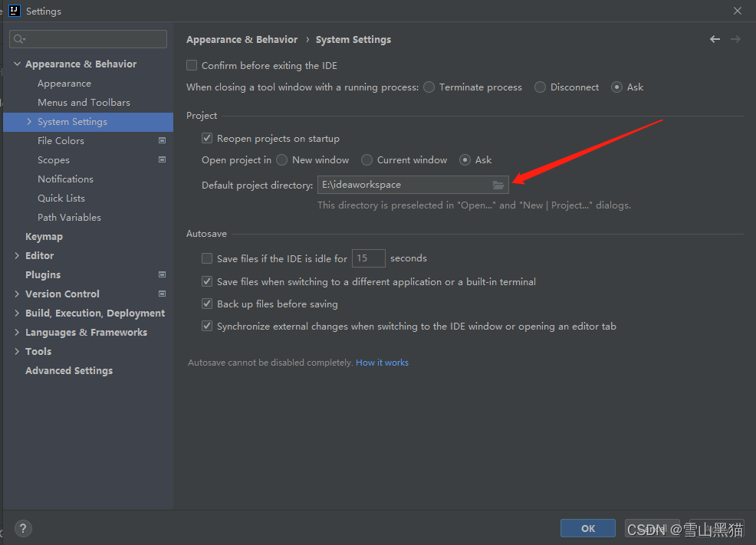This screenshot has width=756, height=545.
Task: Open File Colors settings
Action: (61, 141)
